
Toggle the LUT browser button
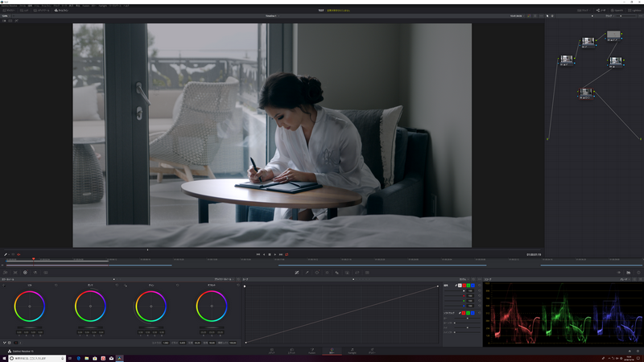[24, 10]
